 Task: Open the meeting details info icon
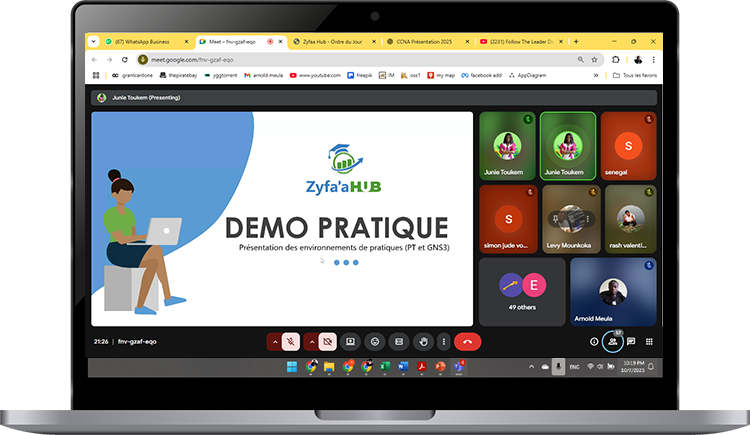pyautogui.click(x=594, y=341)
